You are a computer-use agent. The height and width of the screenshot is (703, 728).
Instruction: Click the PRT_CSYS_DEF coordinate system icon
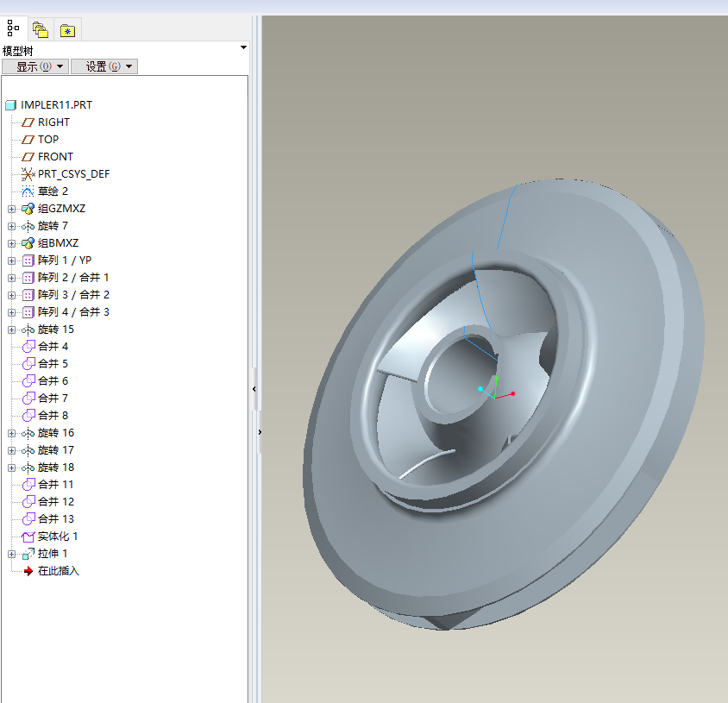[x=28, y=174]
